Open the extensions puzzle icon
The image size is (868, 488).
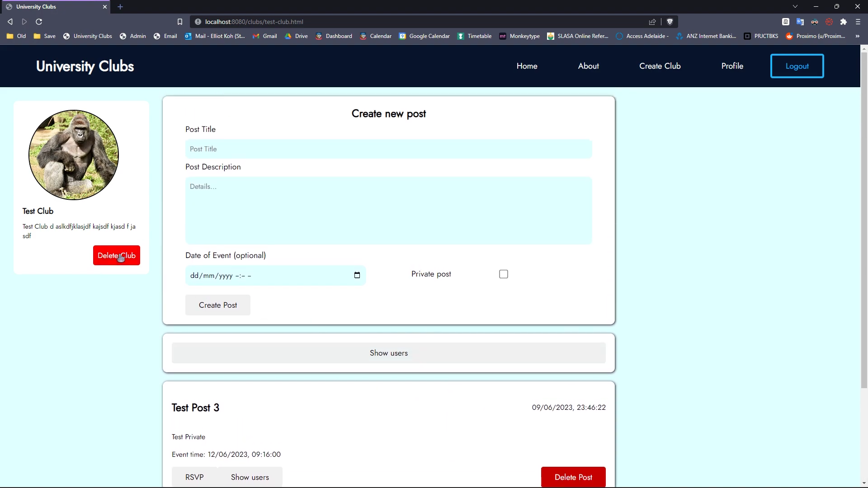tap(844, 22)
